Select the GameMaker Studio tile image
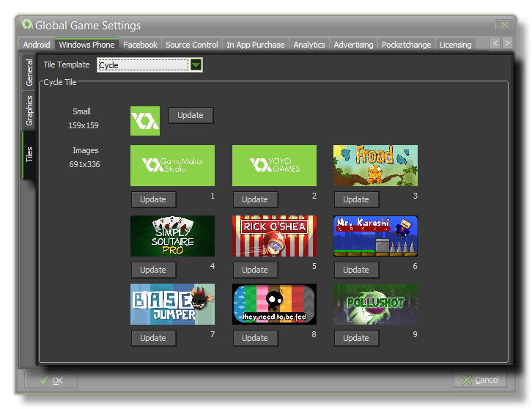This screenshot has height=409, width=532. [172, 165]
